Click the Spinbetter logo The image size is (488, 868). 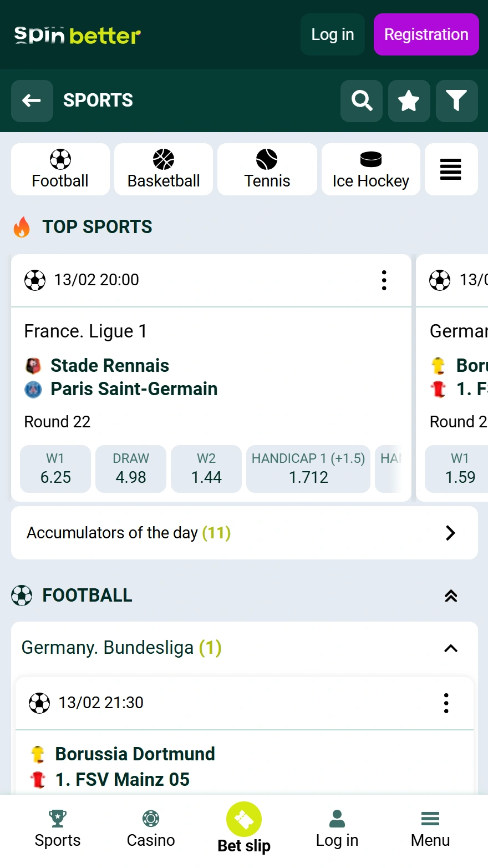coord(78,36)
